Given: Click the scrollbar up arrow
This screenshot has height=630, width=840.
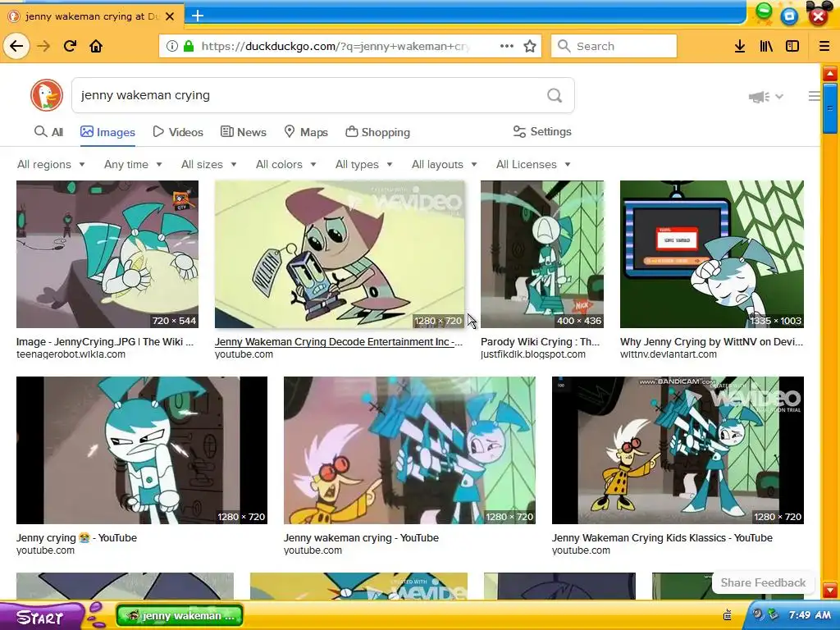Looking at the screenshot, I should point(830,73).
